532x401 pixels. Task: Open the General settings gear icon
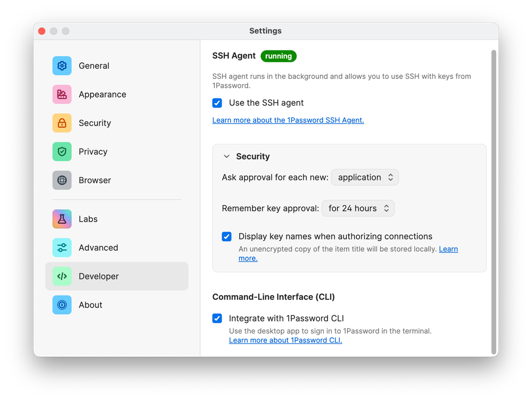coord(62,66)
